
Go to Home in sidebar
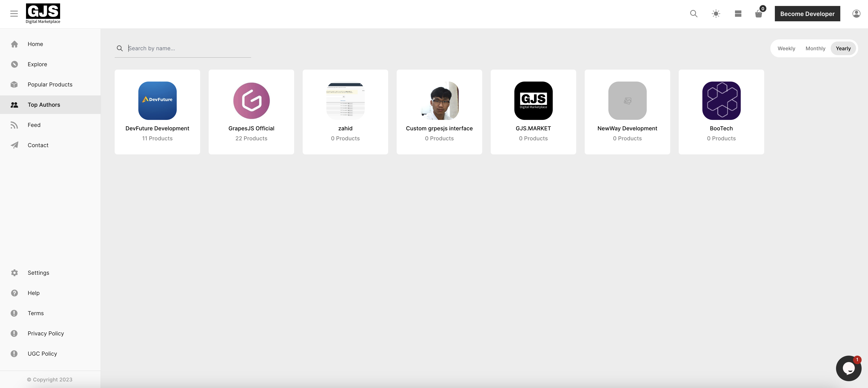click(50, 44)
